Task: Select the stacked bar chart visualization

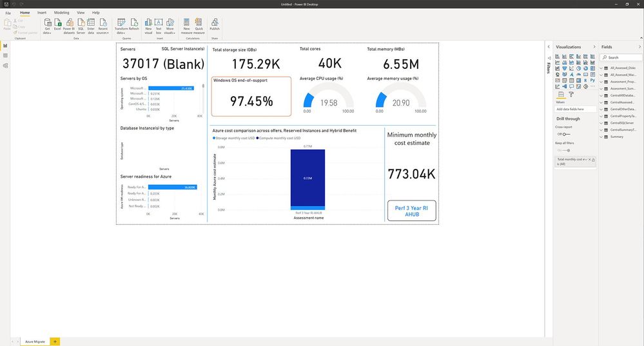Action: point(558,56)
